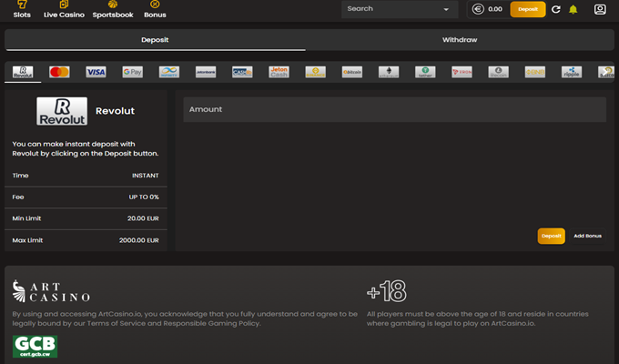Select Google Pay as deposit method
Screen dimensions: 619x364
click(x=132, y=72)
